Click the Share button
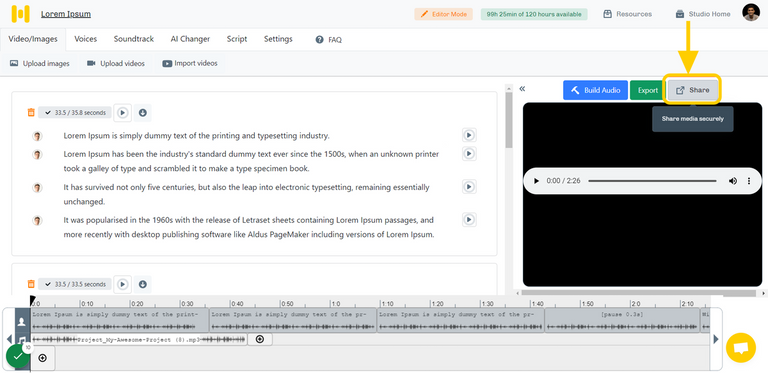This screenshot has width=768, height=373. coord(692,90)
